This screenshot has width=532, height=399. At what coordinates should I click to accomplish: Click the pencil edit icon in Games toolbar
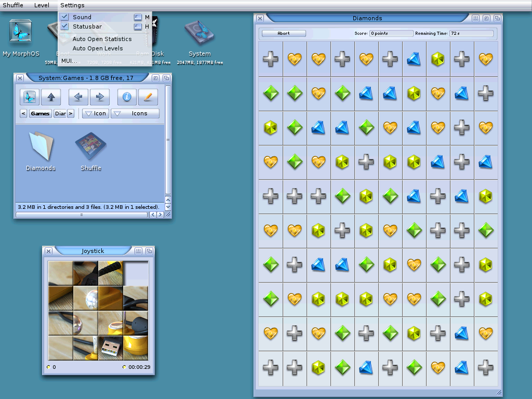pos(148,97)
